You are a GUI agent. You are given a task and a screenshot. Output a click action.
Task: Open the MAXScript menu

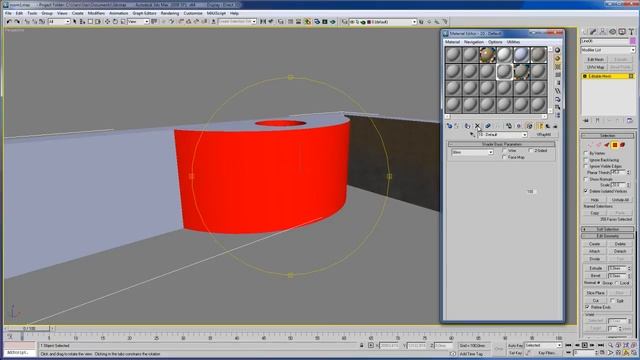(216, 13)
